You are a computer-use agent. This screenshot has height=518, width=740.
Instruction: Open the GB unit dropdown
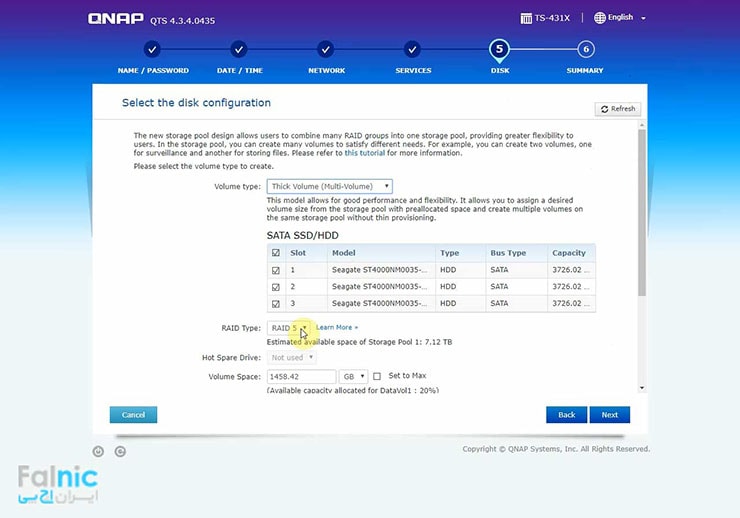click(352, 376)
